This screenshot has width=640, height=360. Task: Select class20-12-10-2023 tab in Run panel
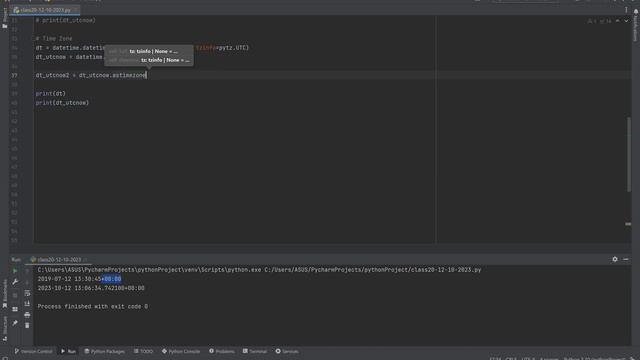(x=58, y=260)
